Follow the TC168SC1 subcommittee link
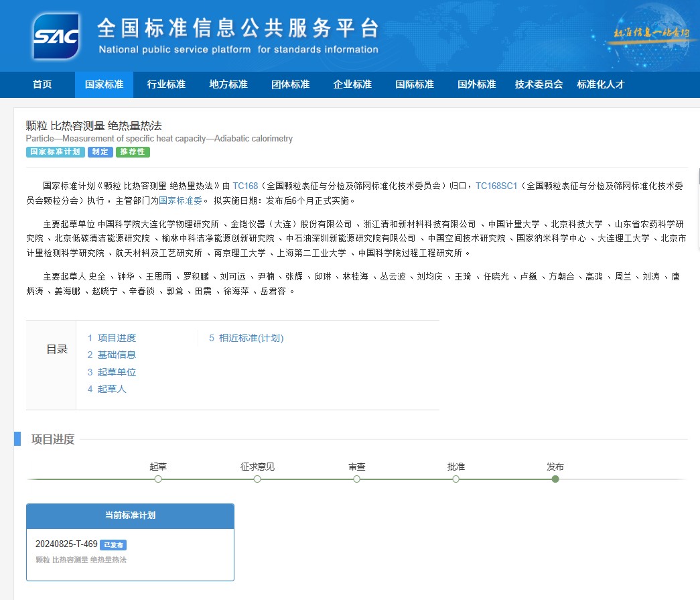 tap(496, 186)
